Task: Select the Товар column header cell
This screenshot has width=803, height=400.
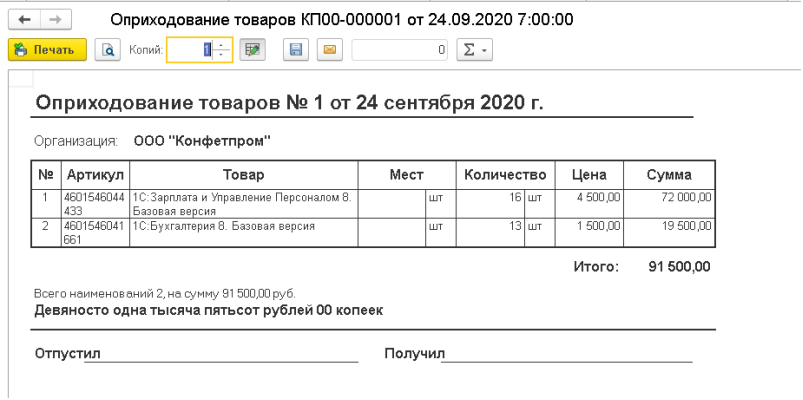Action: pos(244,175)
